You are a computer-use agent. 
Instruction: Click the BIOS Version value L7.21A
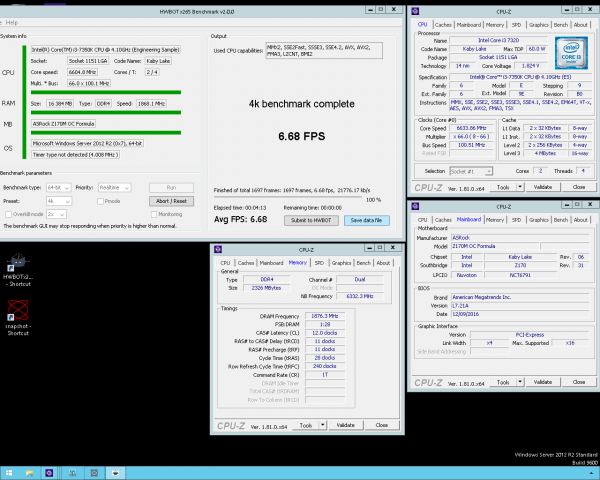click(520, 305)
